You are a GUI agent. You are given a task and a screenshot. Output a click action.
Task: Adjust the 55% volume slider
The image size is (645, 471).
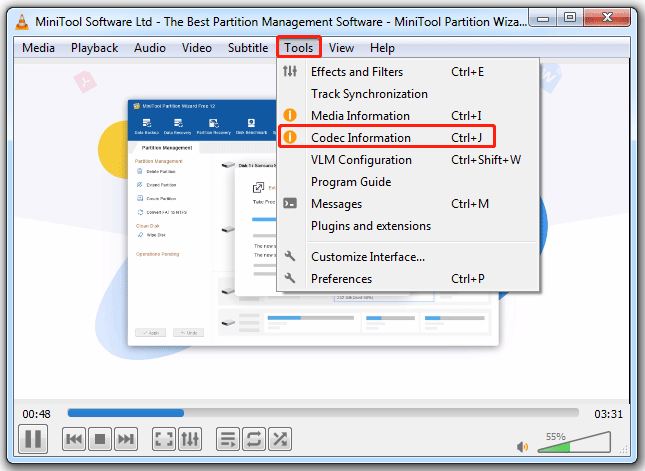click(574, 442)
